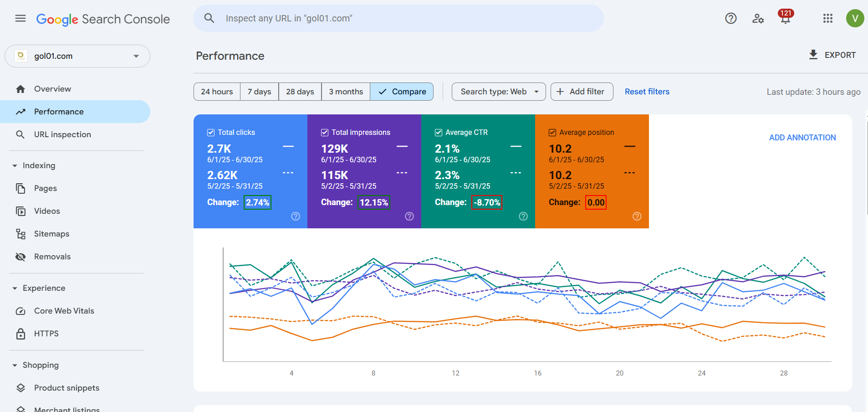Image resolution: width=868 pixels, height=412 pixels.
Task: Open Pages indexing report
Action: point(75,188)
